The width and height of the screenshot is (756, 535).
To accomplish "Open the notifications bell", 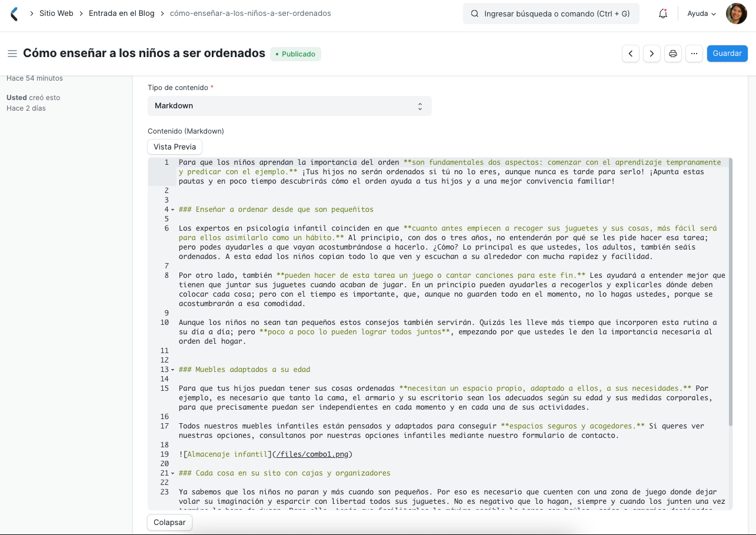I will point(662,13).
